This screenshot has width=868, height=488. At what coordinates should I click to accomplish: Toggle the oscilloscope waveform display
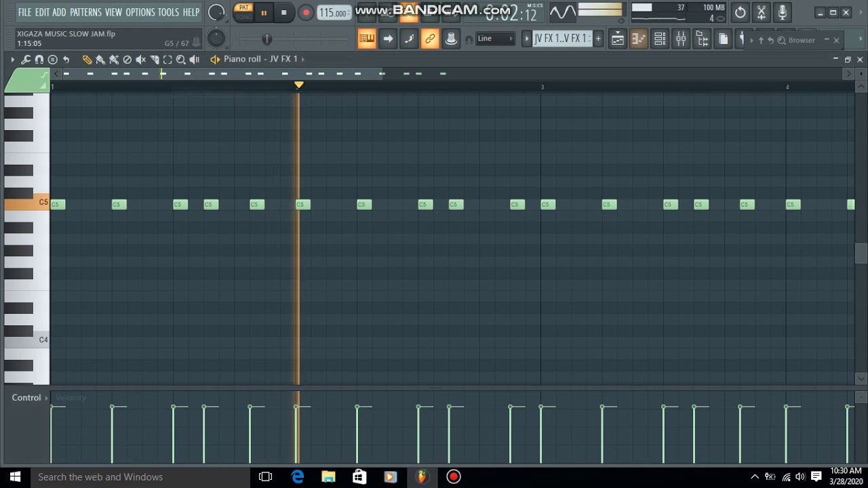562,12
